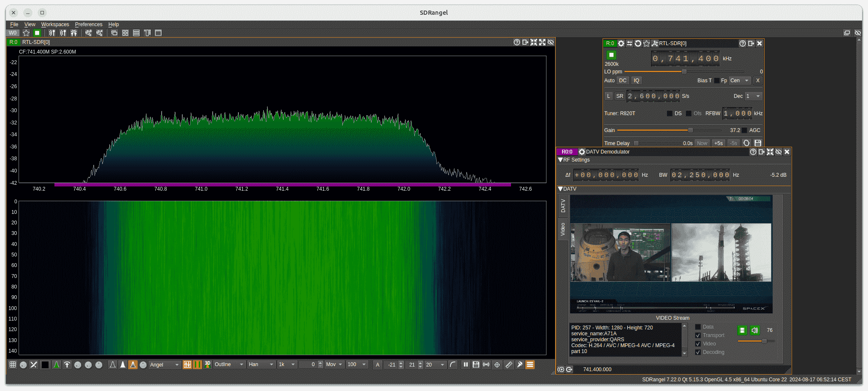Open the Han FFT window dropdown
The height and width of the screenshot is (391, 868).
point(261,365)
